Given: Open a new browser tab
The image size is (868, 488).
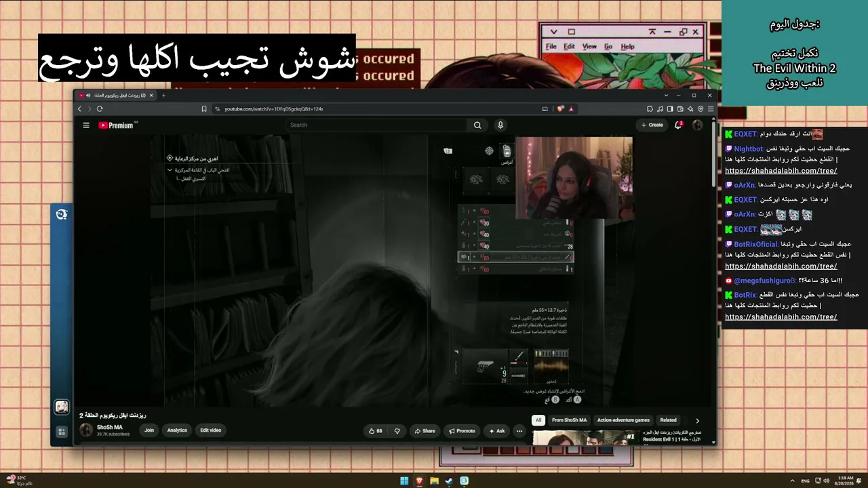Looking at the screenshot, I should pyautogui.click(x=163, y=96).
